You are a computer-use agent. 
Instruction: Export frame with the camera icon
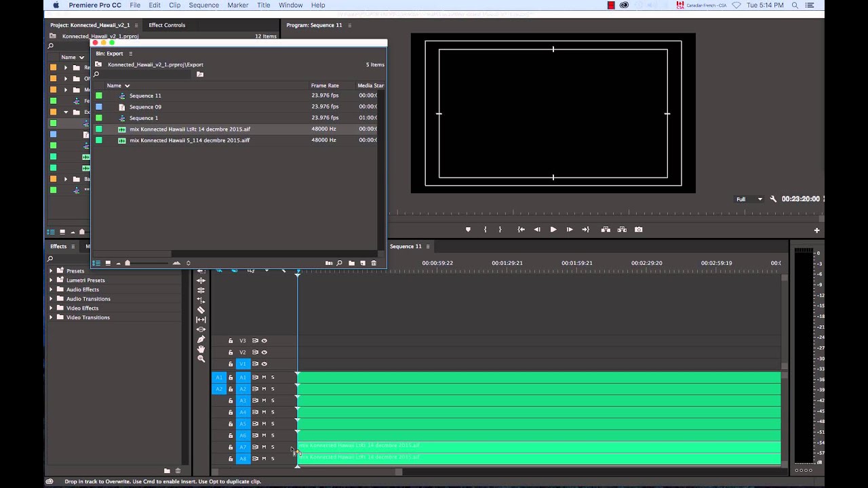[638, 230]
